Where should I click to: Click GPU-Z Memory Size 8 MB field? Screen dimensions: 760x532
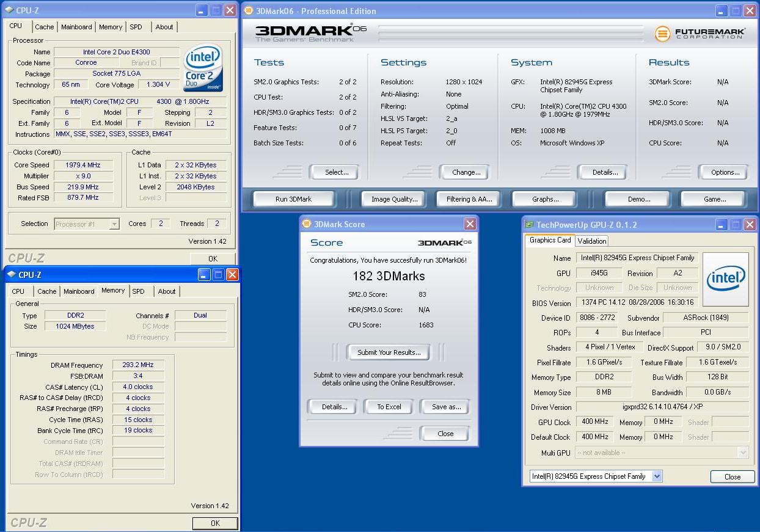point(604,392)
